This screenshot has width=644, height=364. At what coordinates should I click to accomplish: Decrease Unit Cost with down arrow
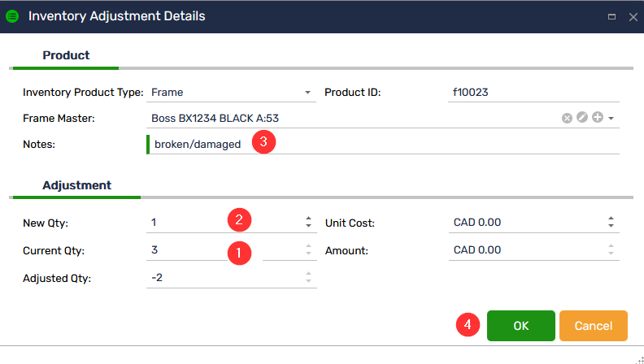611,227
